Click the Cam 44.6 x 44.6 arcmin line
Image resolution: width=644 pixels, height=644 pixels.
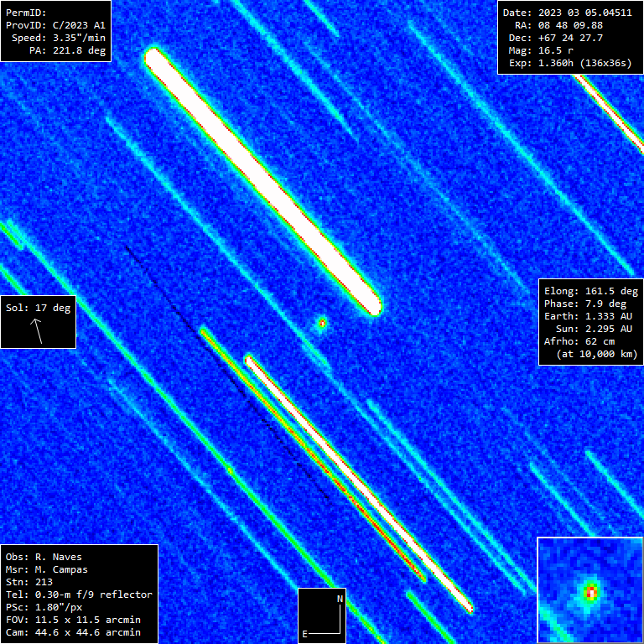[x=73, y=632]
